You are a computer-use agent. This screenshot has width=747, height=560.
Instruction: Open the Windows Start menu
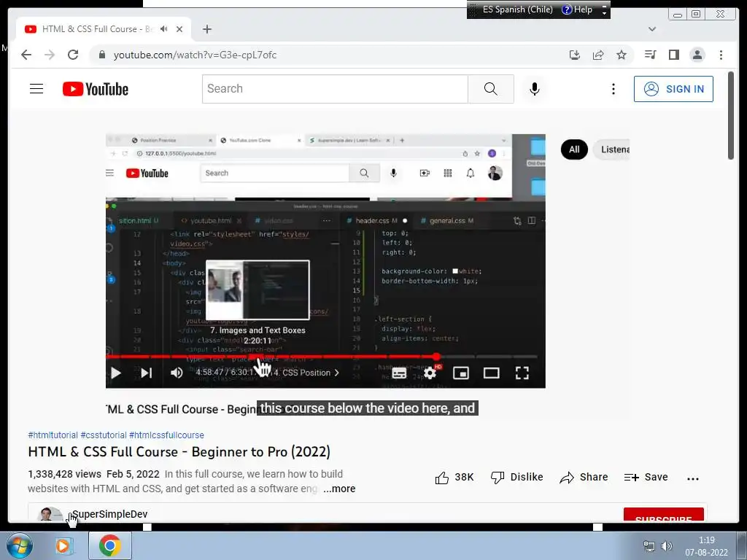point(18,545)
